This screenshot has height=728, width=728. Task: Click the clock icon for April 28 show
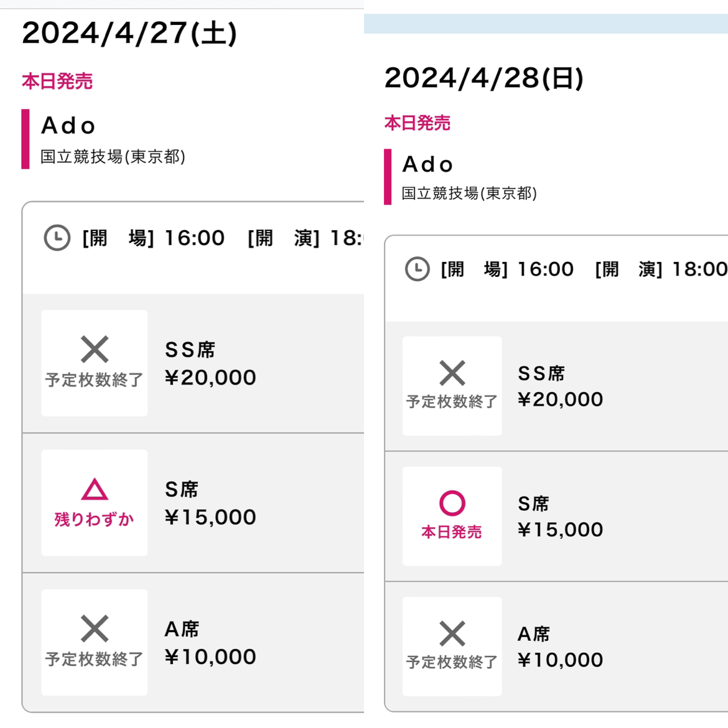click(x=417, y=269)
